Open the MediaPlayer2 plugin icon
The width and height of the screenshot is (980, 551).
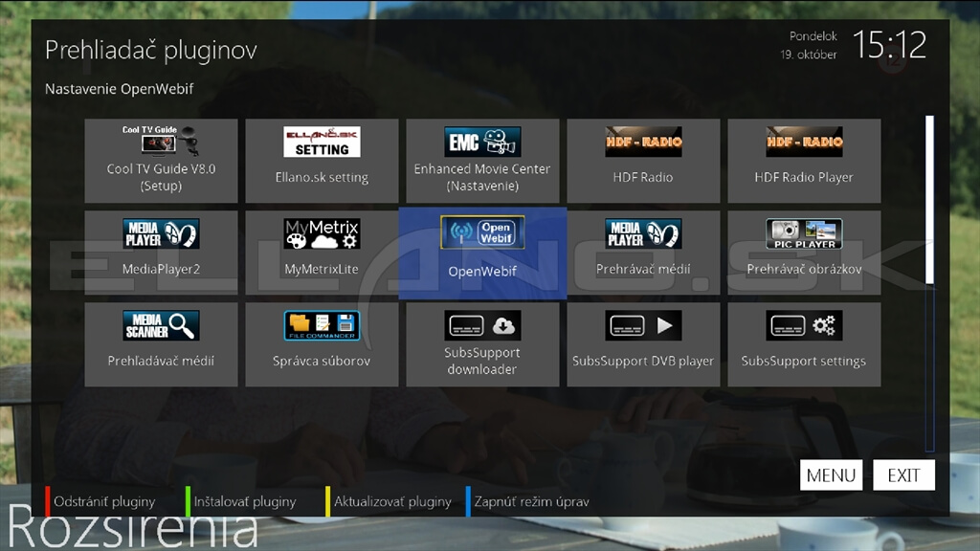click(161, 233)
